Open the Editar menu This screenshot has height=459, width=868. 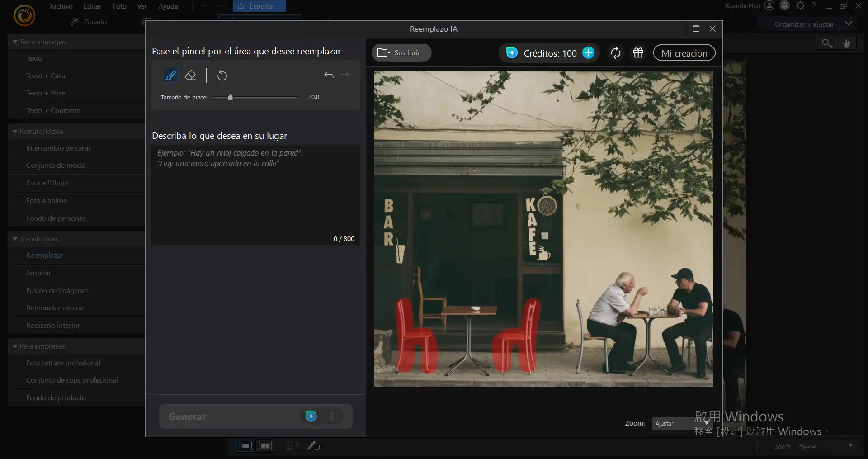point(92,6)
